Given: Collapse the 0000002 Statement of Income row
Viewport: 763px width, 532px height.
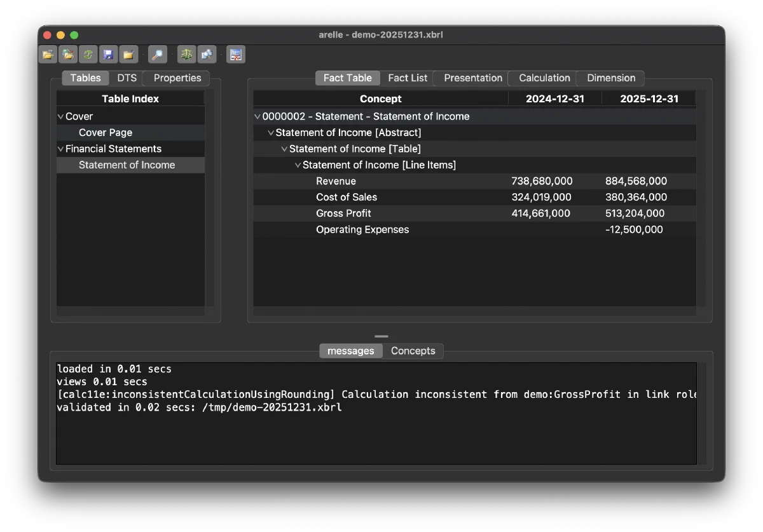Looking at the screenshot, I should coord(258,117).
